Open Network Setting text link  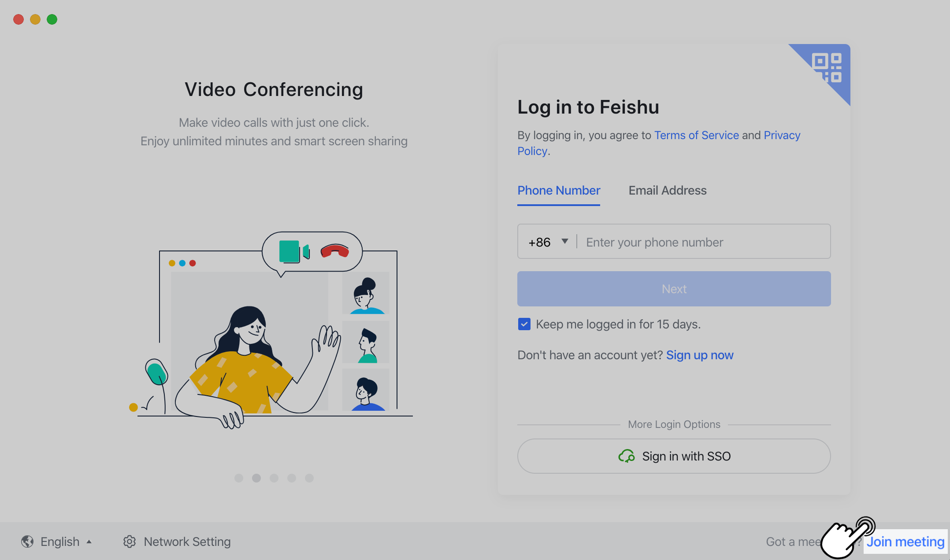[x=187, y=542]
